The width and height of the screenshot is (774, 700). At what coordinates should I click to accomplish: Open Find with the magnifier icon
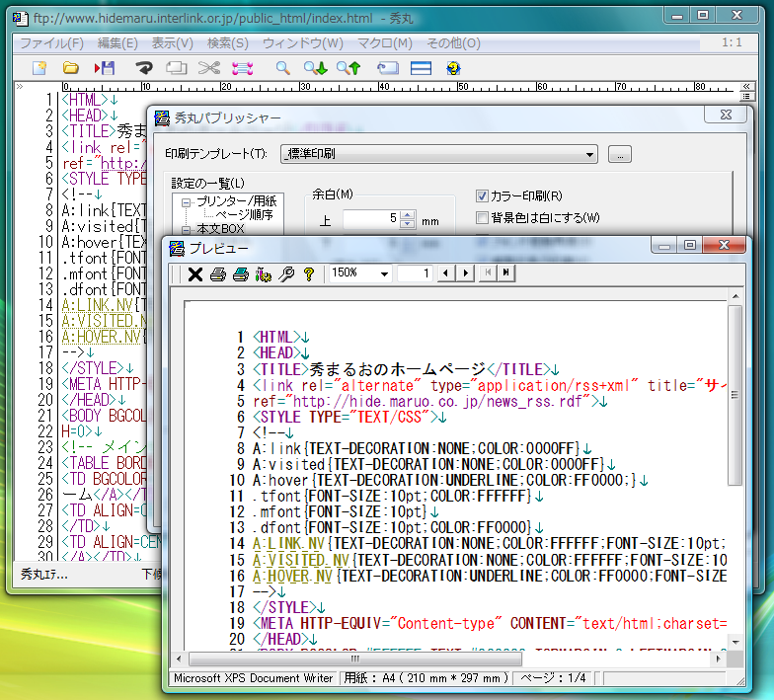282,68
